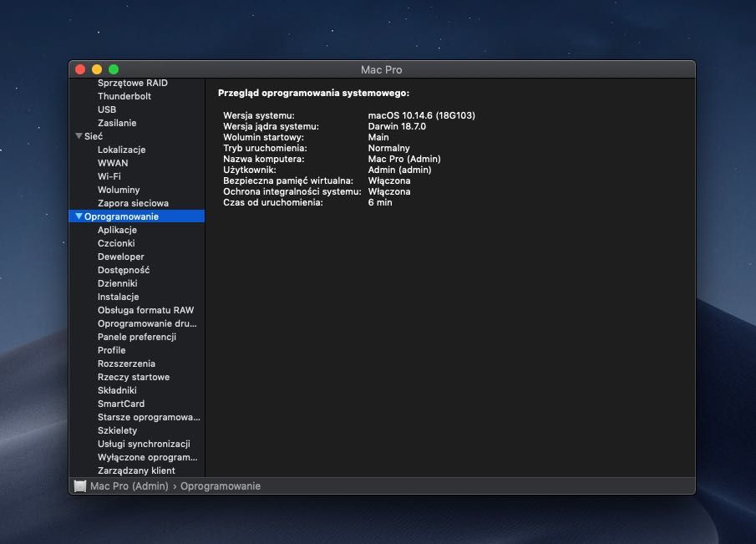Select Lokalizacje under Sieć
This screenshot has height=544, width=756.
(x=121, y=150)
